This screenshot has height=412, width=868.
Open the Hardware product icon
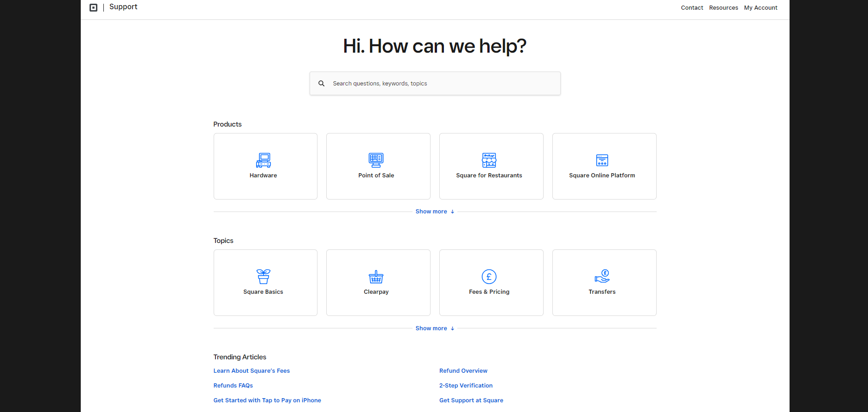pyautogui.click(x=263, y=160)
